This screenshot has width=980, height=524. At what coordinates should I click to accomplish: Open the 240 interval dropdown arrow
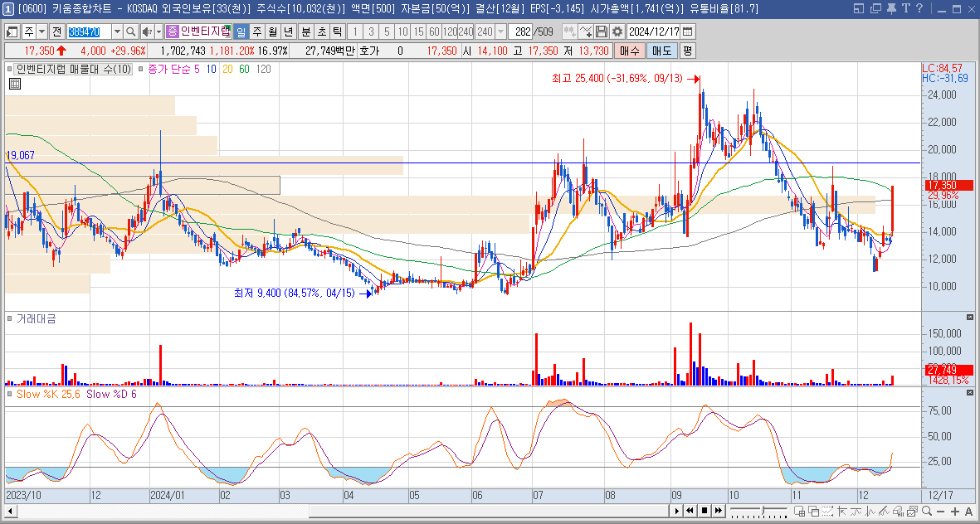[x=500, y=32]
